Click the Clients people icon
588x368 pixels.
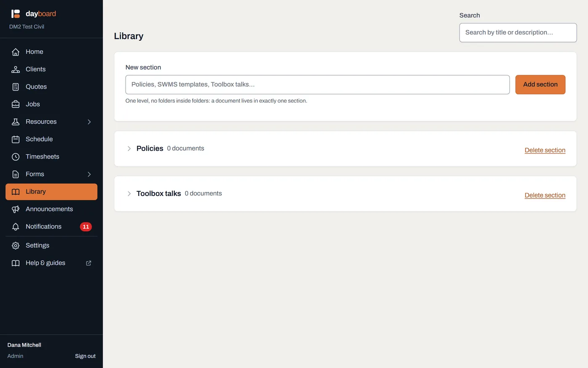16,69
